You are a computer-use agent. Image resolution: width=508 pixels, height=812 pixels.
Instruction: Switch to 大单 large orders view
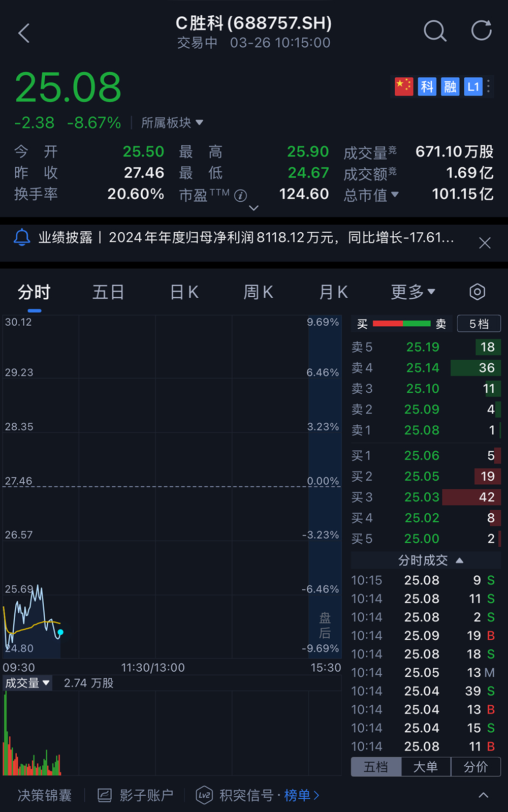(426, 767)
